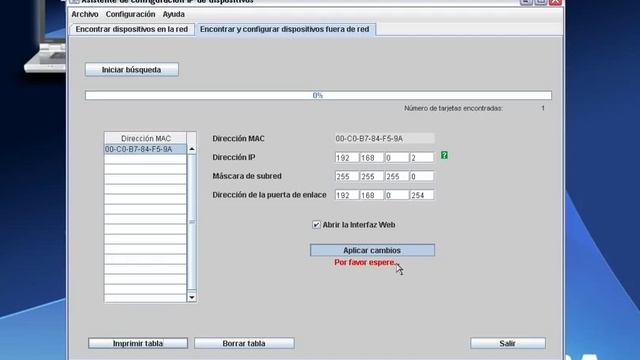Select MAC entry 00-C0-B7-84-F5-9A in the list

[145, 149]
